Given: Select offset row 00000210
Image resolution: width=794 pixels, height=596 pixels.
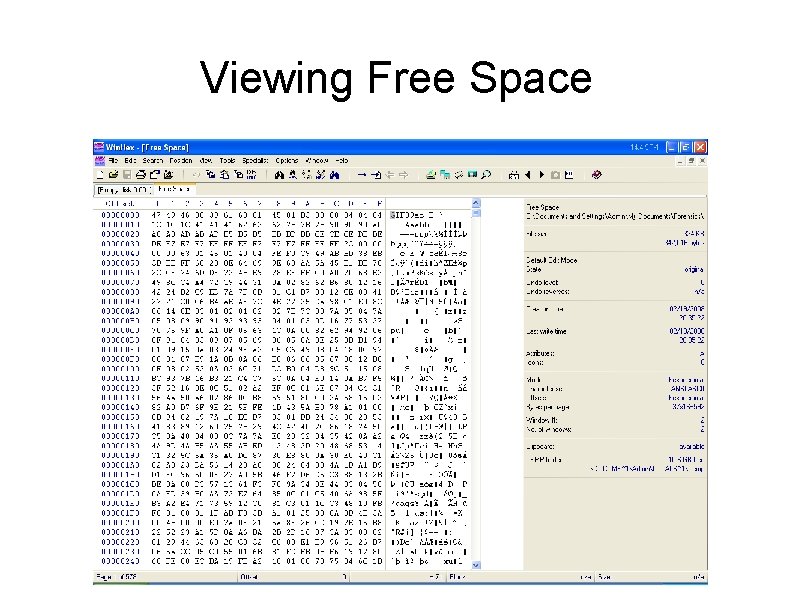Looking at the screenshot, I should (121, 532).
